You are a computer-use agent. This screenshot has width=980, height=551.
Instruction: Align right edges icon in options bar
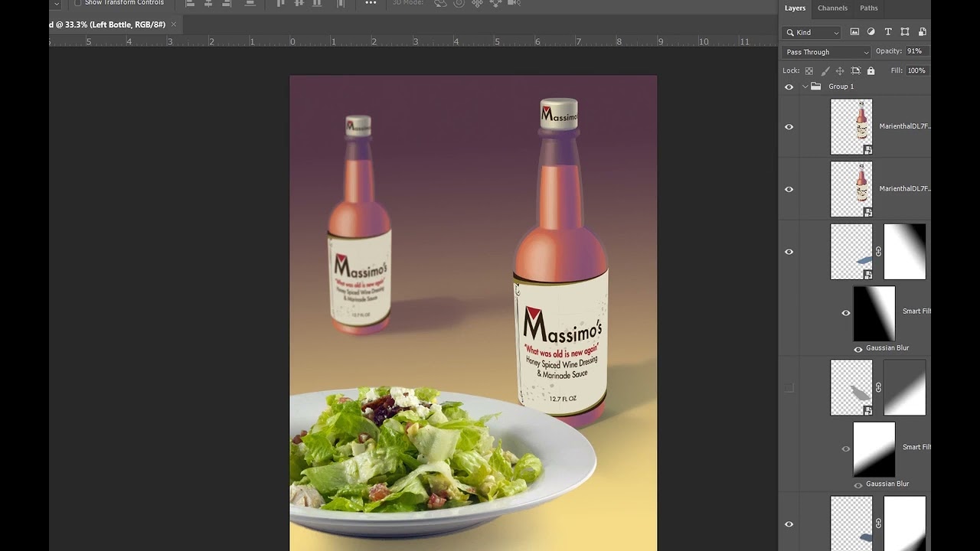[226, 3]
